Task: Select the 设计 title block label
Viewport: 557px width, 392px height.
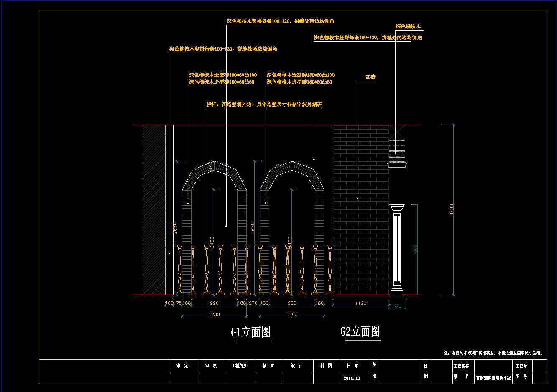Action: tap(296, 366)
